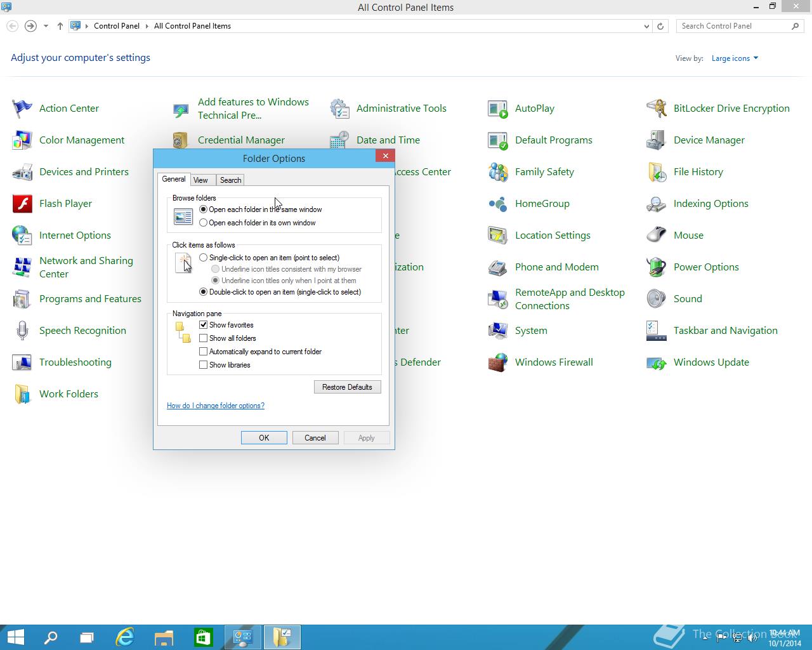The image size is (812, 650).
Task: Check Show all folders checkbox
Action: pyautogui.click(x=203, y=338)
